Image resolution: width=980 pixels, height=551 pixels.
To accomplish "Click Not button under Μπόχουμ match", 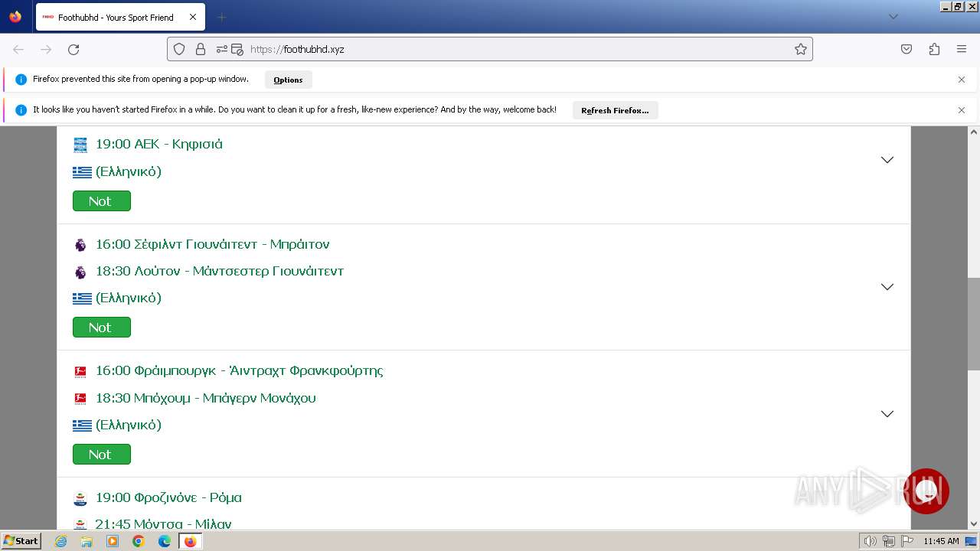I will (x=102, y=455).
